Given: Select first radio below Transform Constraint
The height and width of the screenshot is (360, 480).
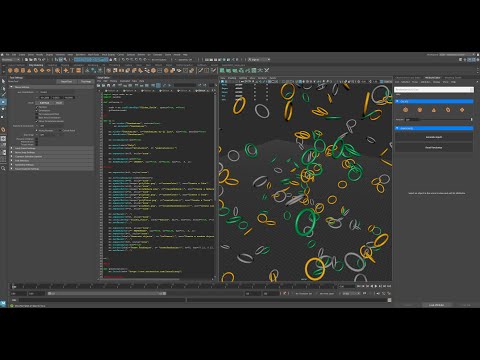Looking at the screenshot, I should (37, 130).
